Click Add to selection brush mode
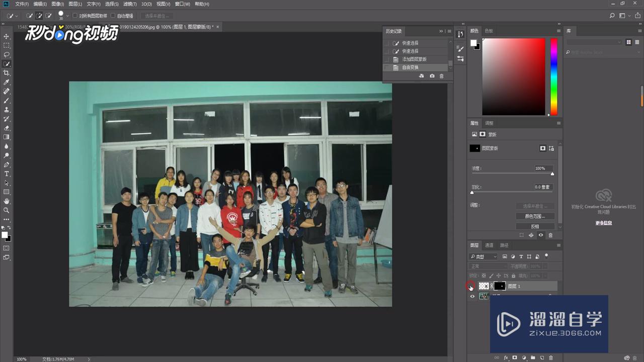644x362 pixels. [39, 16]
